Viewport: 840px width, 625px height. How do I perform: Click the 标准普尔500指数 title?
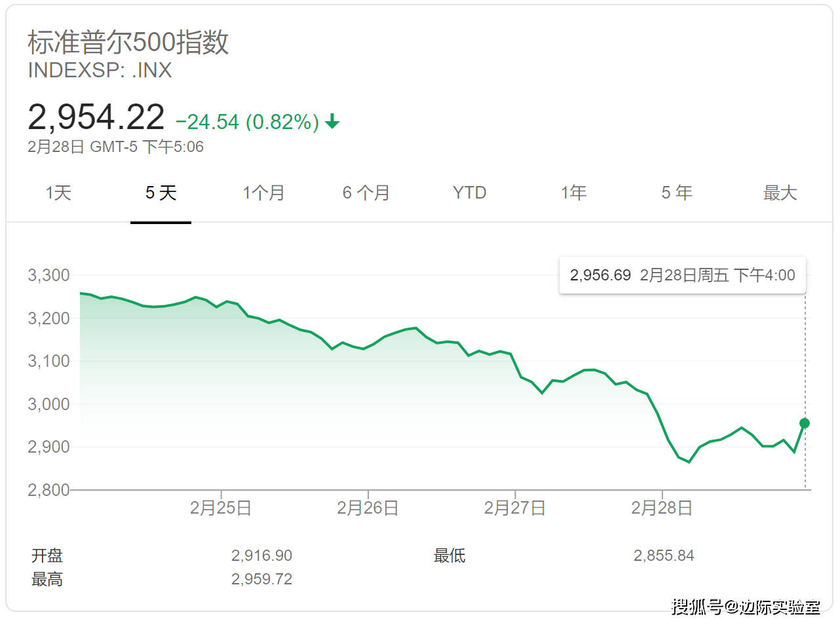(128, 43)
